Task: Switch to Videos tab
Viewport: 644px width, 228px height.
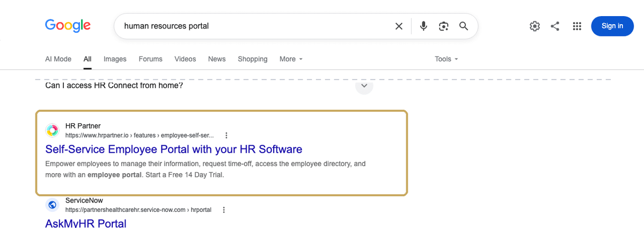Action: (185, 59)
